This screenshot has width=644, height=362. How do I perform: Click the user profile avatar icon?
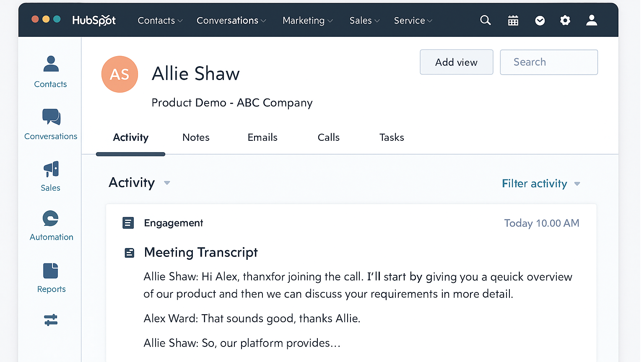(591, 20)
